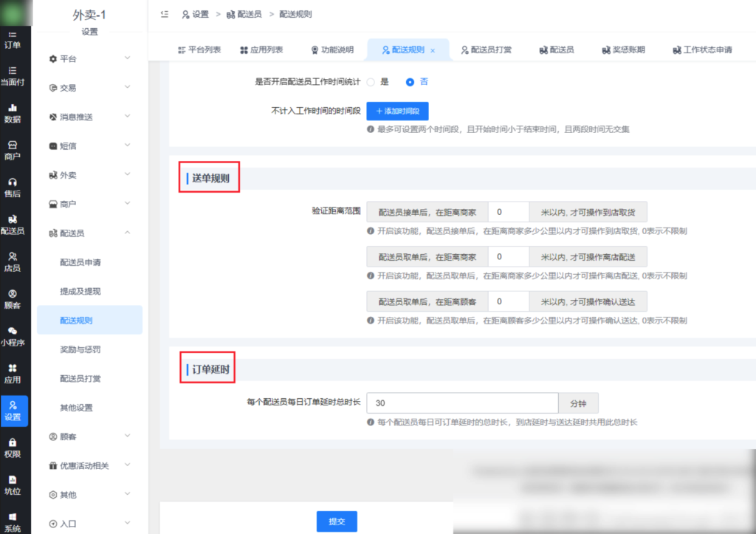Click the 添加时间段 button
Screen dimensions: 756x534
click(x=398, y=111)
